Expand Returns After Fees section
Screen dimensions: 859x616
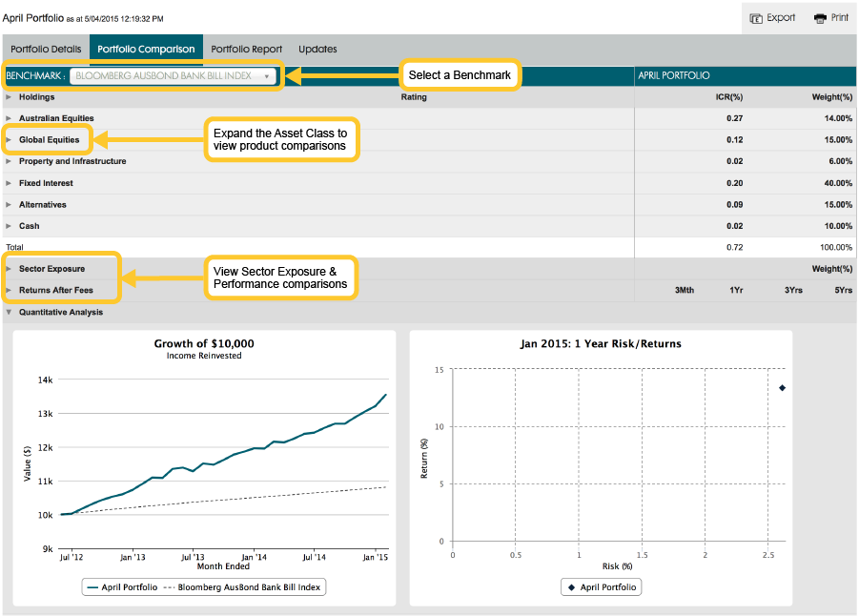10,290
